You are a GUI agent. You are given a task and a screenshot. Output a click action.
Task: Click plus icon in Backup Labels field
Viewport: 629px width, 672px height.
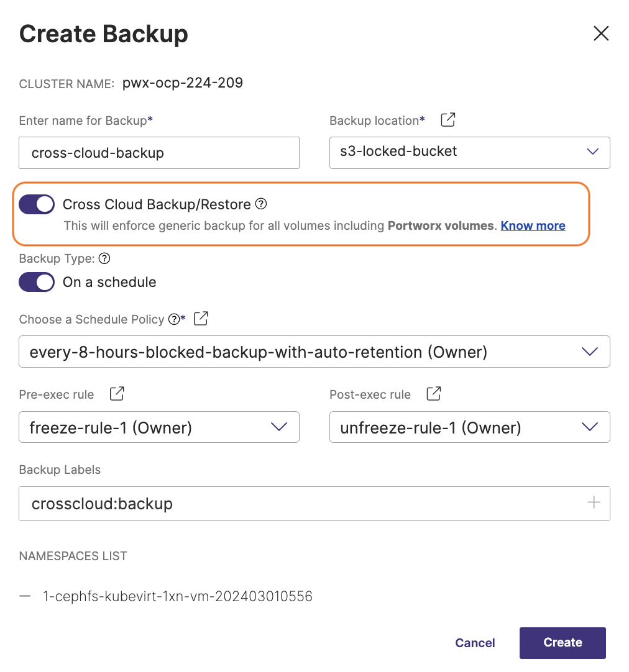[x=594, y=502]
